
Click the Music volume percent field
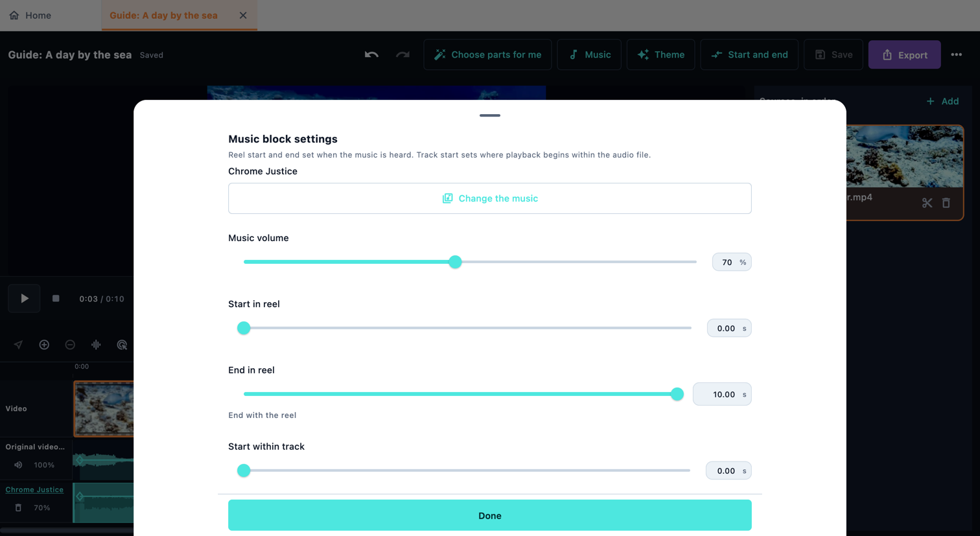click(732, 262)
